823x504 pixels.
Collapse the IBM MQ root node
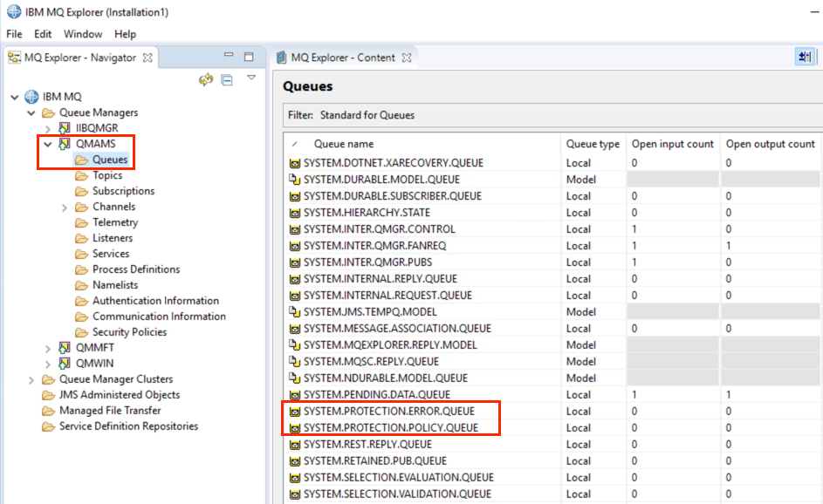click(15, 97)
